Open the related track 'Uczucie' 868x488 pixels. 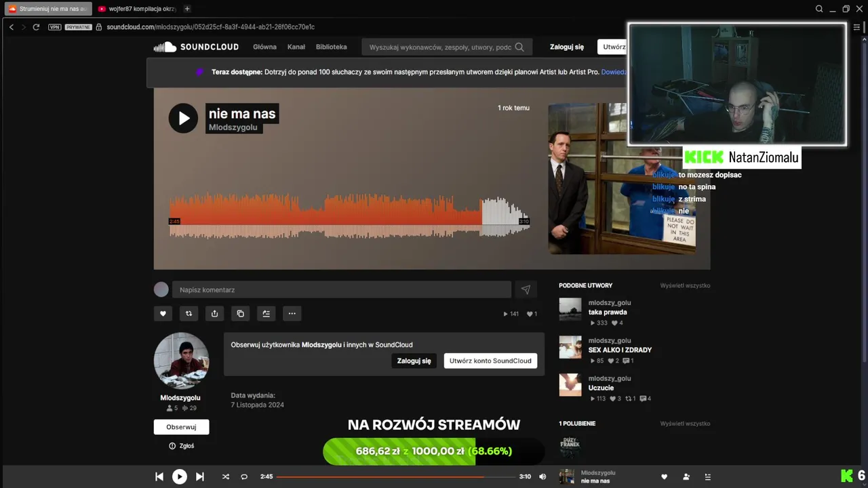coord(601,388)
